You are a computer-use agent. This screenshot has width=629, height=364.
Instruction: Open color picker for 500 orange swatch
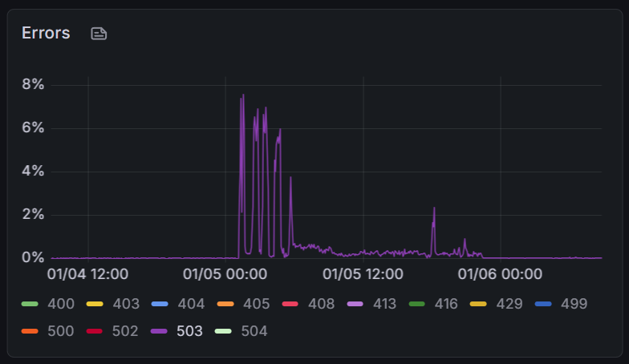pyautogui.click(x=30, y=331)
